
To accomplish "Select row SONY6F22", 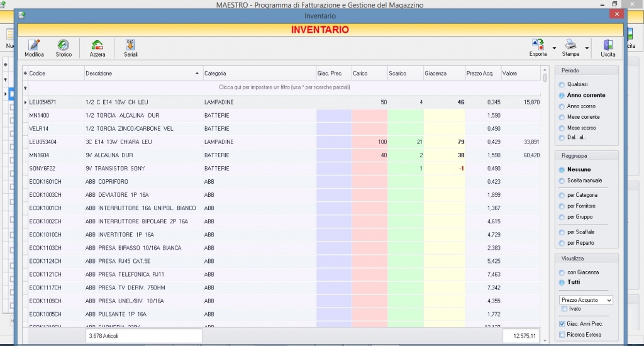I will click(284, 168).
